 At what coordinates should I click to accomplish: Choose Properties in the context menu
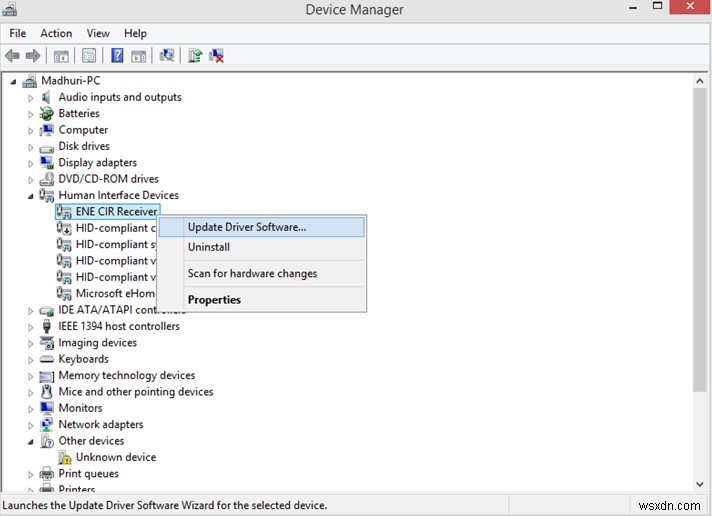pos(262,300)
